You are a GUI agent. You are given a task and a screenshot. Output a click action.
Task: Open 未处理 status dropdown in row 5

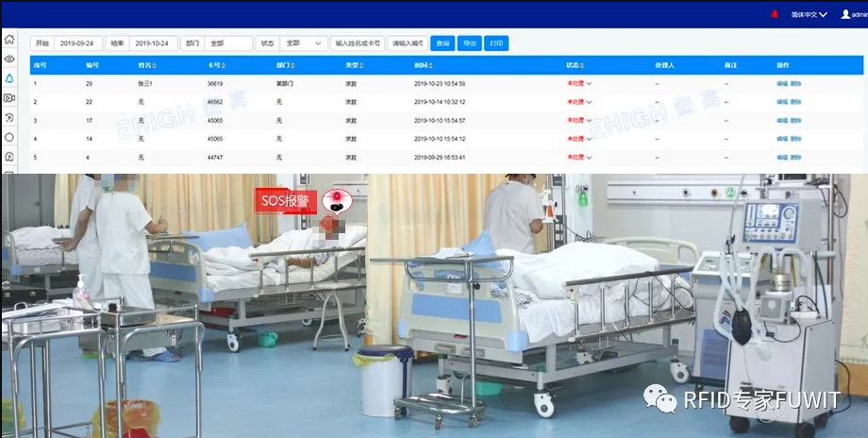(x=579, y=158)
